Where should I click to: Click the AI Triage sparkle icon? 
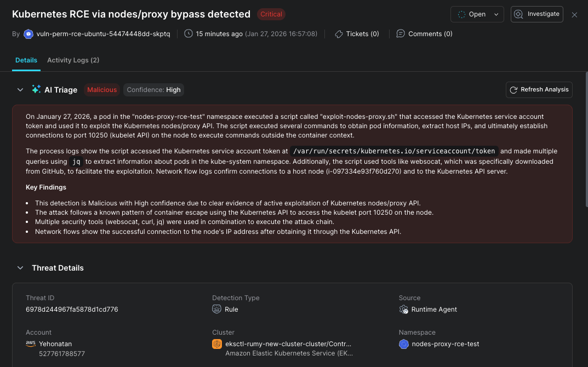pyautogui.click(x=36, y=89)
